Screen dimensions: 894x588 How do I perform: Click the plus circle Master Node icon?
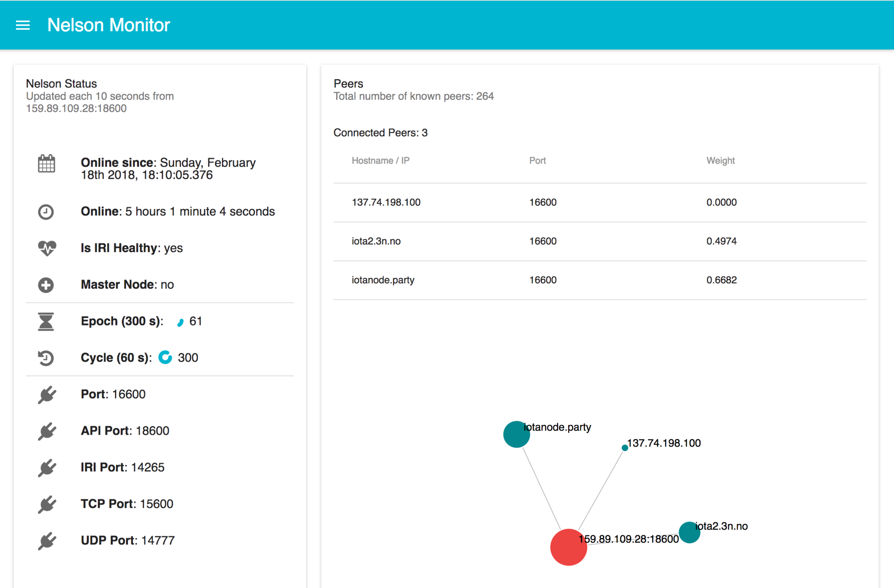pyautogui.click(x=46, y=285)
